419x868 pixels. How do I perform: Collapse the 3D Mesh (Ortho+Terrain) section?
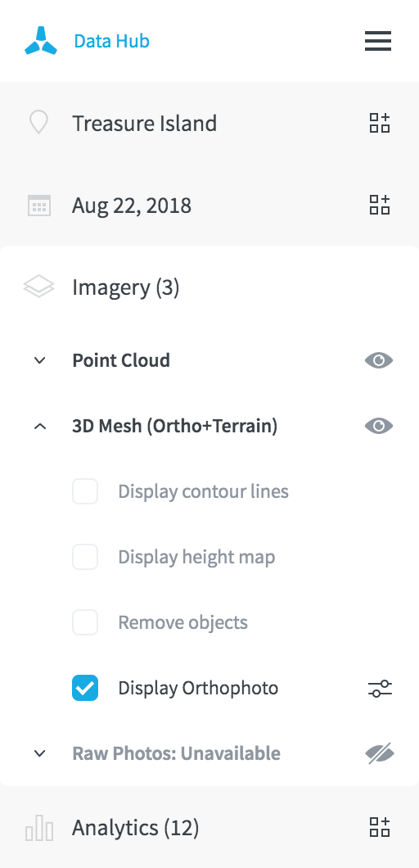point(39,427)
